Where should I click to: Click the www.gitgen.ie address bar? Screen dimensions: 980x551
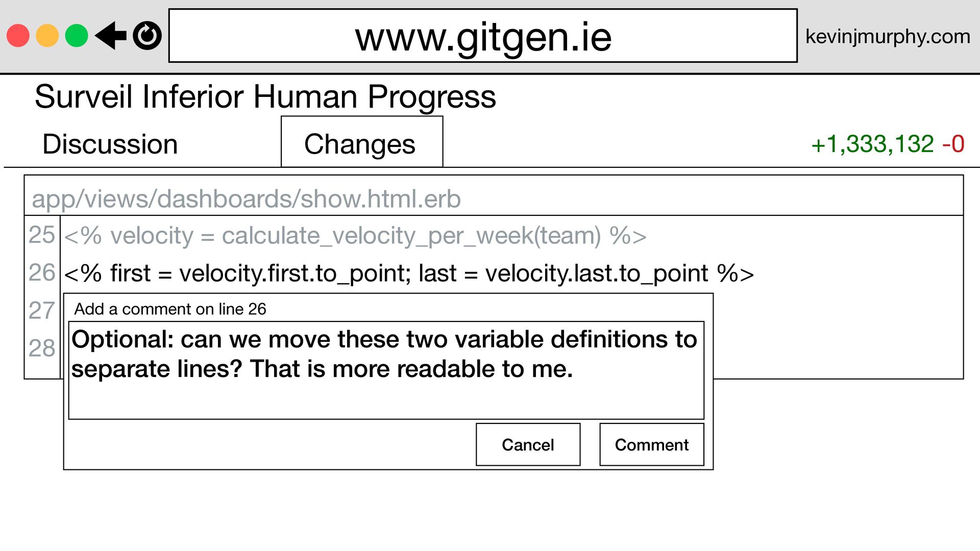[482, 36]
